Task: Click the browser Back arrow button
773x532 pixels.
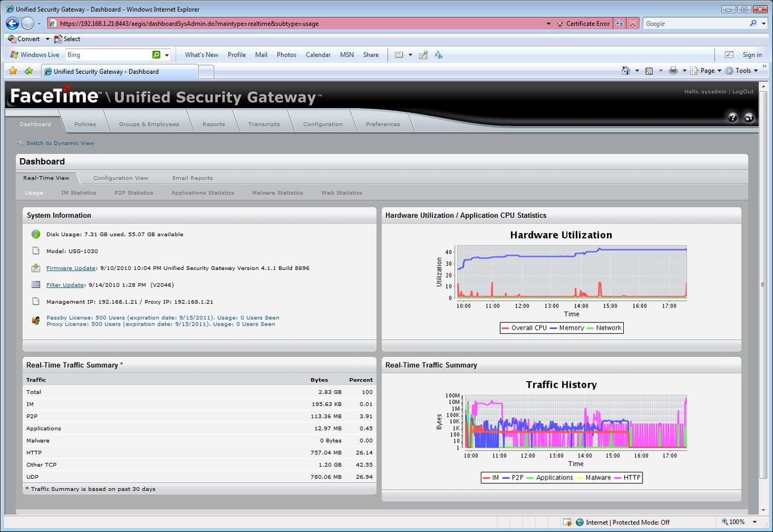Action: tap(12, 24)
